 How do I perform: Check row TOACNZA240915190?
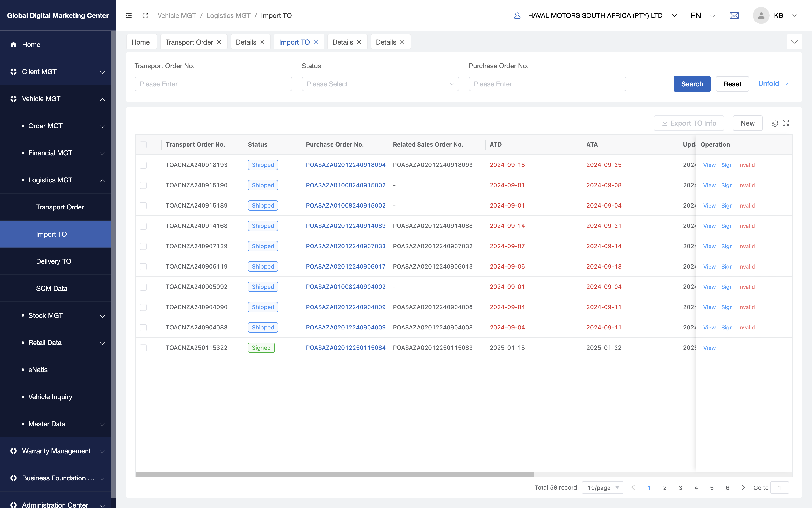tap(143, 185)
